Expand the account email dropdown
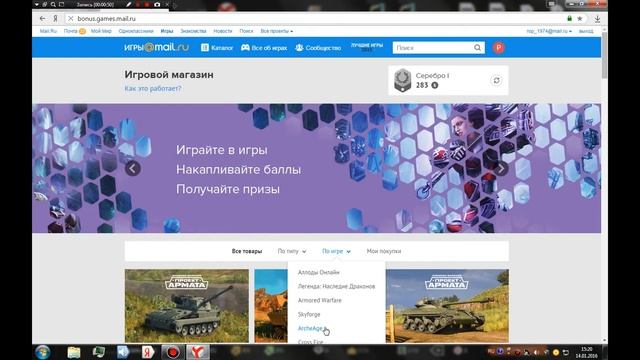 point(549,31)
